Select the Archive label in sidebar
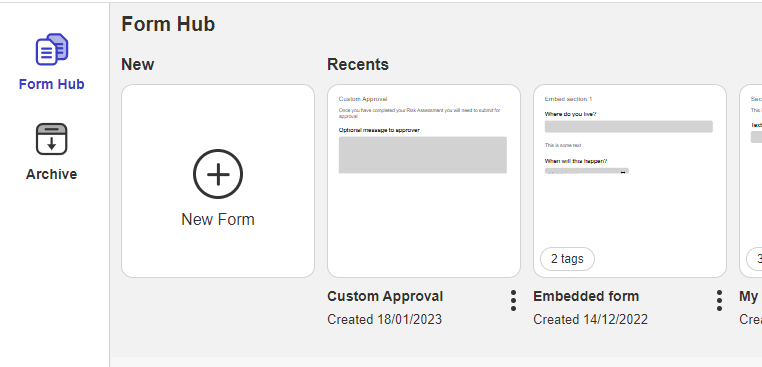The height and width of the screenshot is (367, 762). click(x=52, y=174)
